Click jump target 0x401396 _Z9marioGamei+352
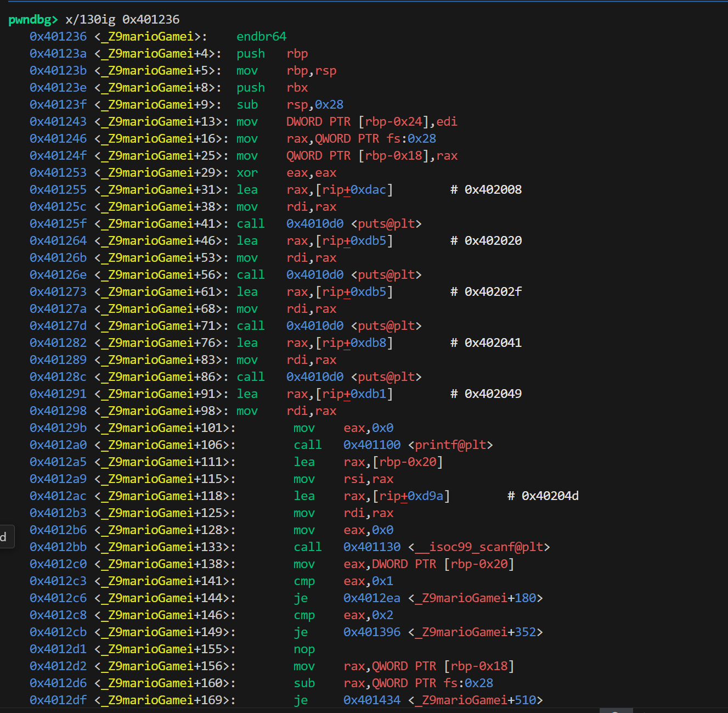The image size is (728, 713). pos(443,632)
